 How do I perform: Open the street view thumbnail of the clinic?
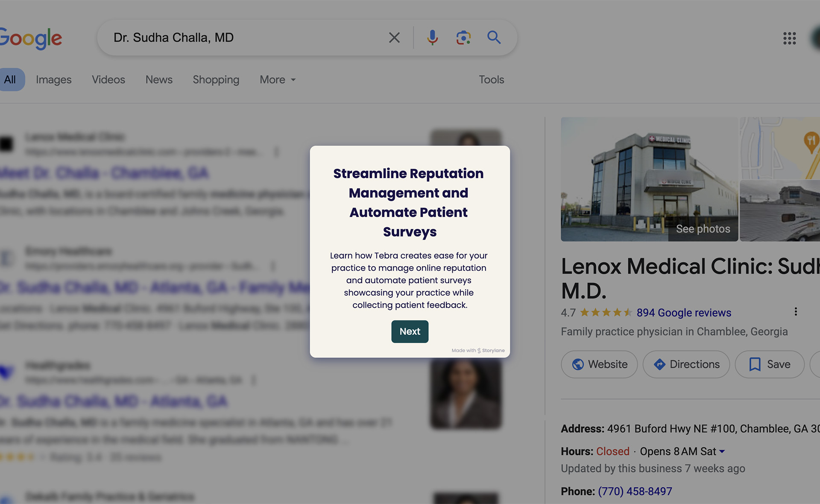tap(780, 211)
